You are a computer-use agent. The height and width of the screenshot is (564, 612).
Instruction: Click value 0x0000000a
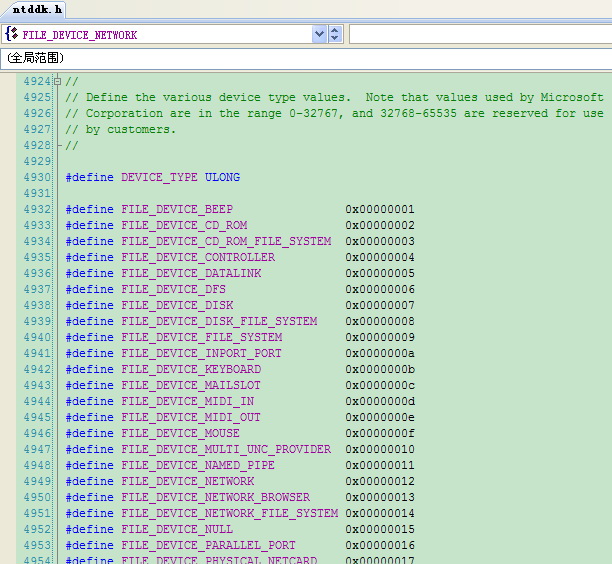point(380,353)
